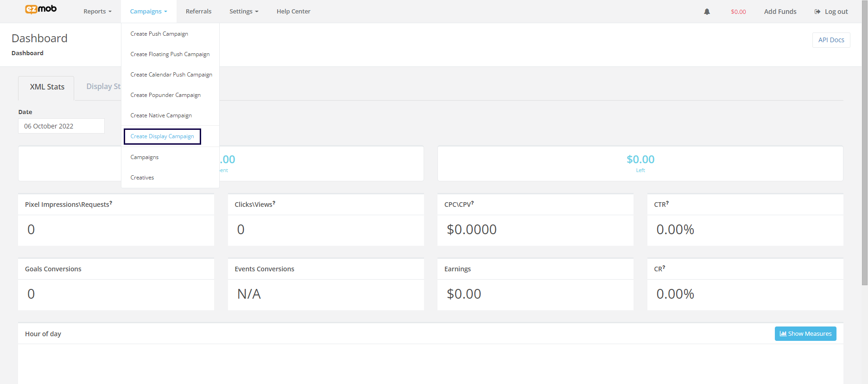Choose Create Push Campaign from menu
The image size is (868, 384).
[x=159, y=34]
